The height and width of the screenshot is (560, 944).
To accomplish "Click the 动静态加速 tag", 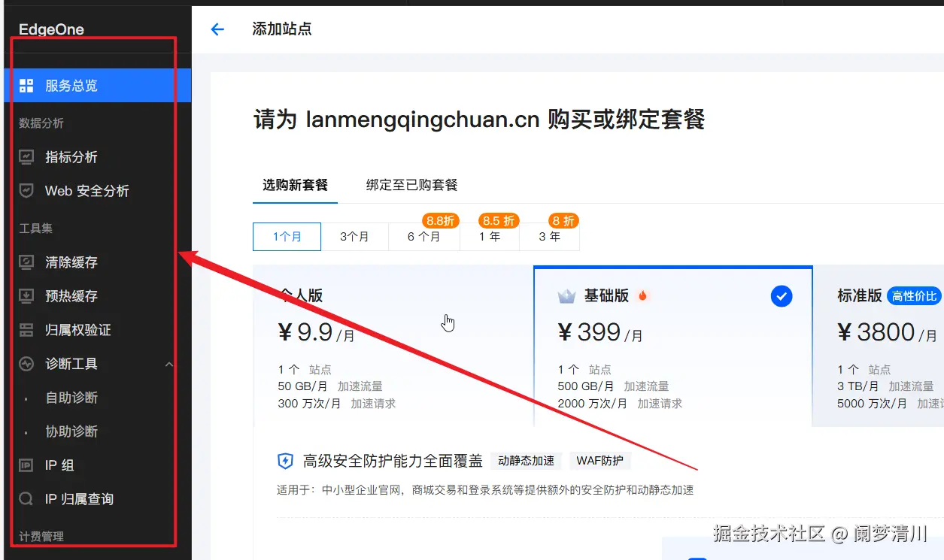I will tap(526, 461).
